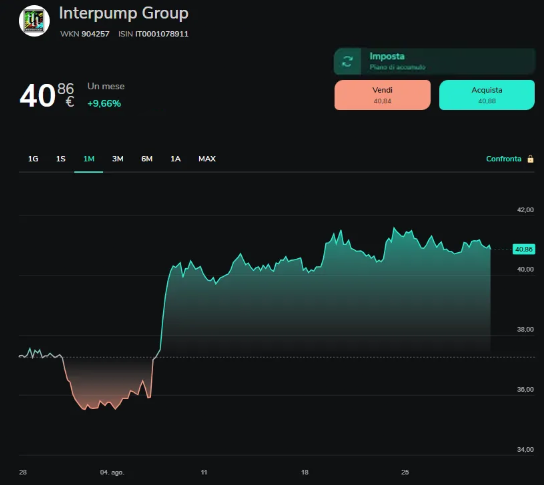Click the 40,86 current price tag on chart
The width and height of the screenshot is (544, 485).
pos(524,249)
